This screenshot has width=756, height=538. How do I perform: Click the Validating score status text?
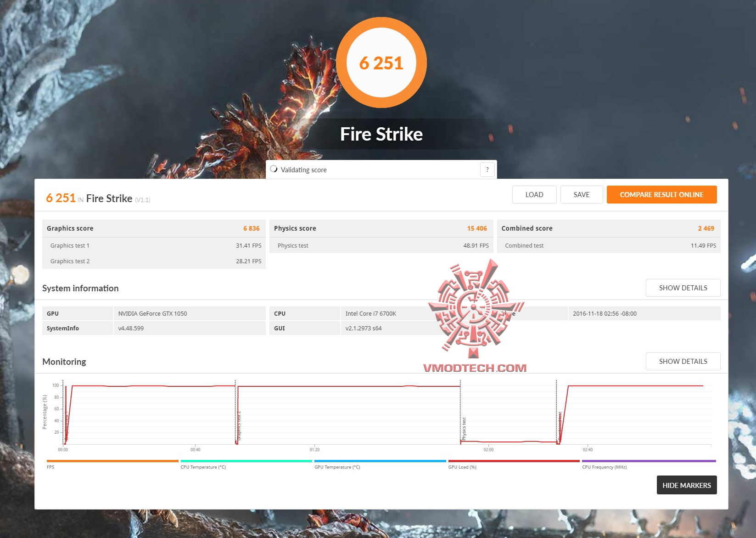coord(304,170)
